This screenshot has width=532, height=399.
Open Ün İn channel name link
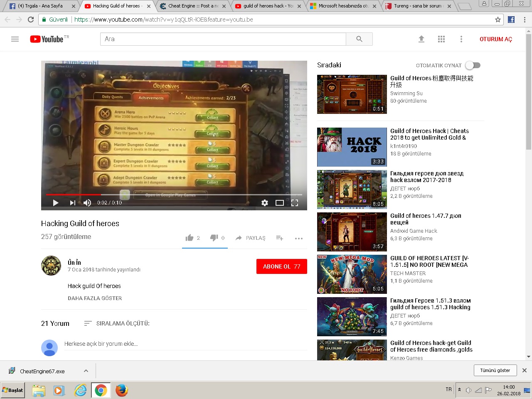pyautogui.click(x=74, y=262)
